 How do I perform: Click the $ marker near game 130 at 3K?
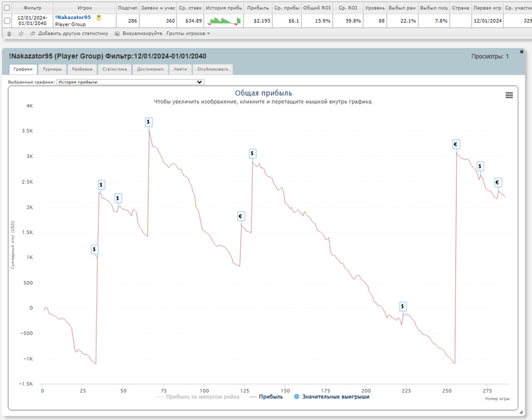[252, 153]
